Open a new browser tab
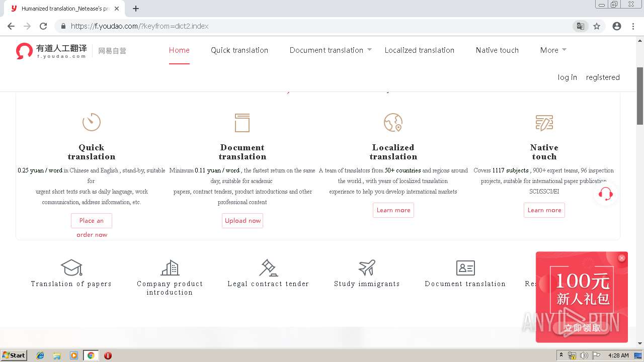 coord(136,9)
